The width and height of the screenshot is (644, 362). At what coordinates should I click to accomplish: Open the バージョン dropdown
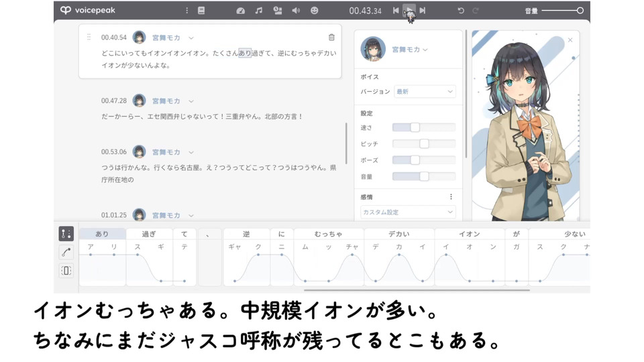pyautogui.click(x=425, y=92)
